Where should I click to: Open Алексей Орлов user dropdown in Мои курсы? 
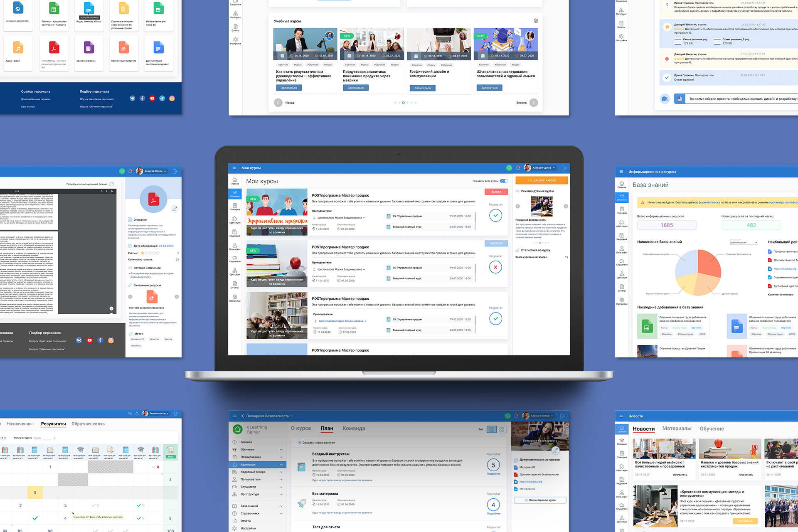click(539, 168)
